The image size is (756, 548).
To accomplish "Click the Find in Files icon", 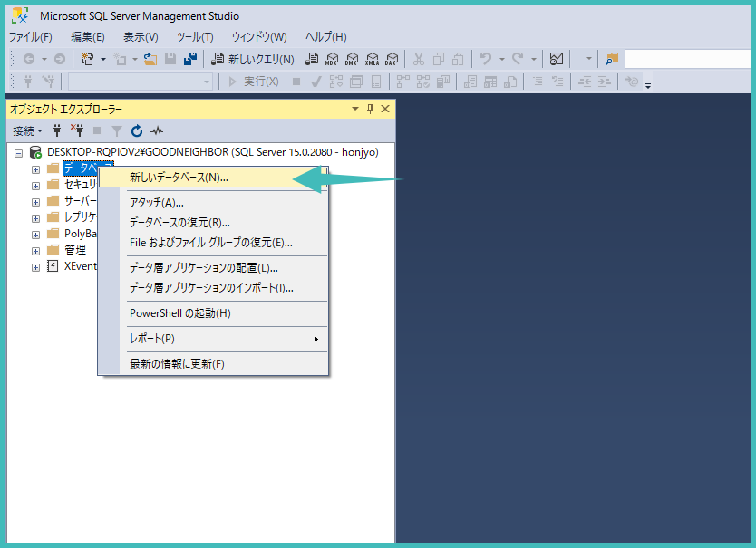I will [x=612, y=59].
